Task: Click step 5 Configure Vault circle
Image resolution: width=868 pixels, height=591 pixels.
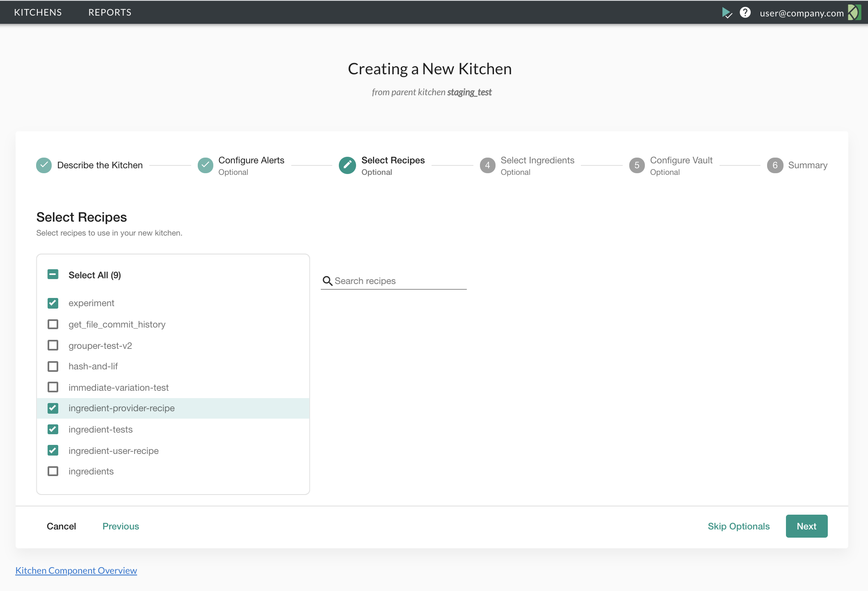Action: coord(637,165)
